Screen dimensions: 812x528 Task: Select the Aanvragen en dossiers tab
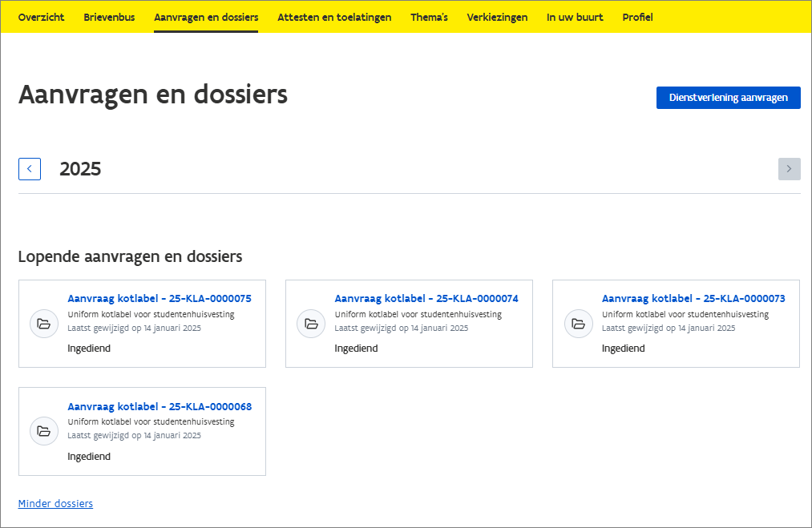[206, 17]
